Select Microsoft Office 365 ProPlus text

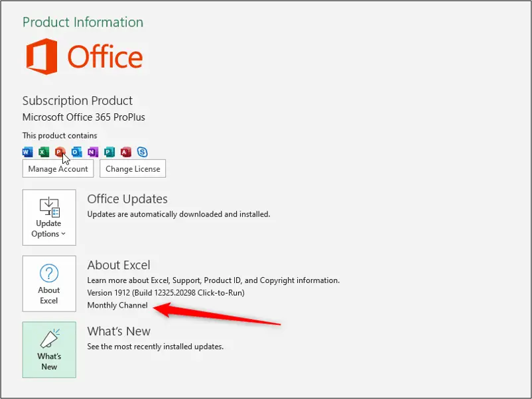(84, 117)
